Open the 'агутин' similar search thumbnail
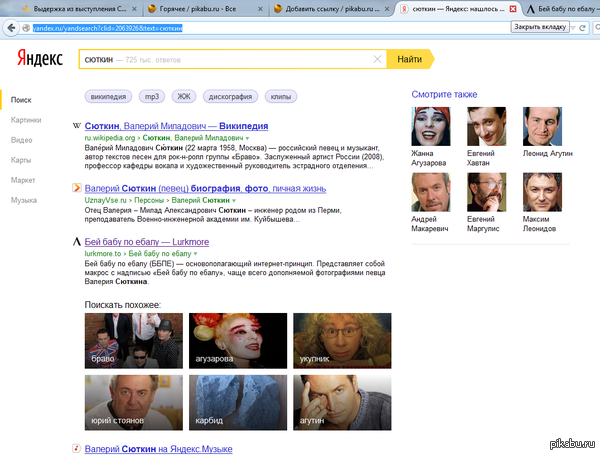The height and width of the screenshot is (455, 600). pyautogui.click(x=342, y=403)
